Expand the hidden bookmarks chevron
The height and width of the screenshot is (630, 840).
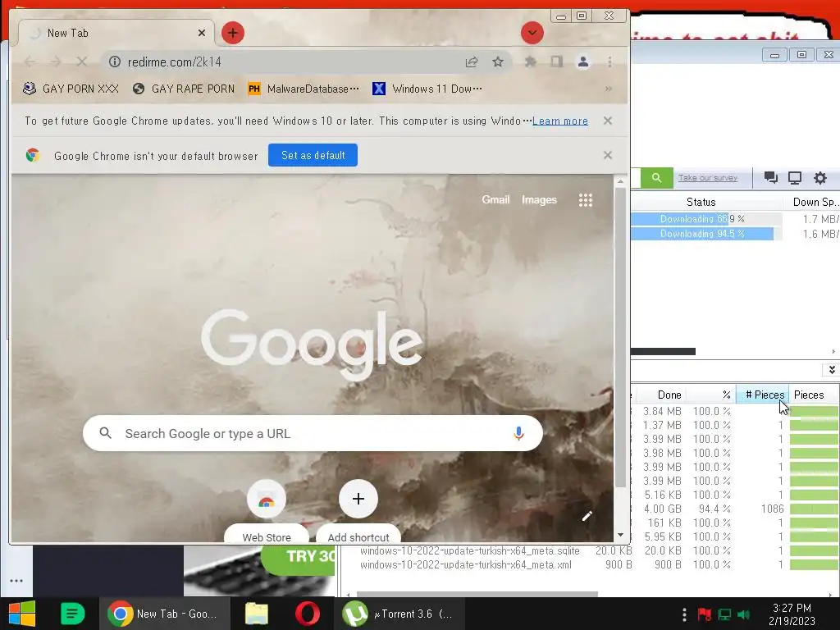point(609,89)
